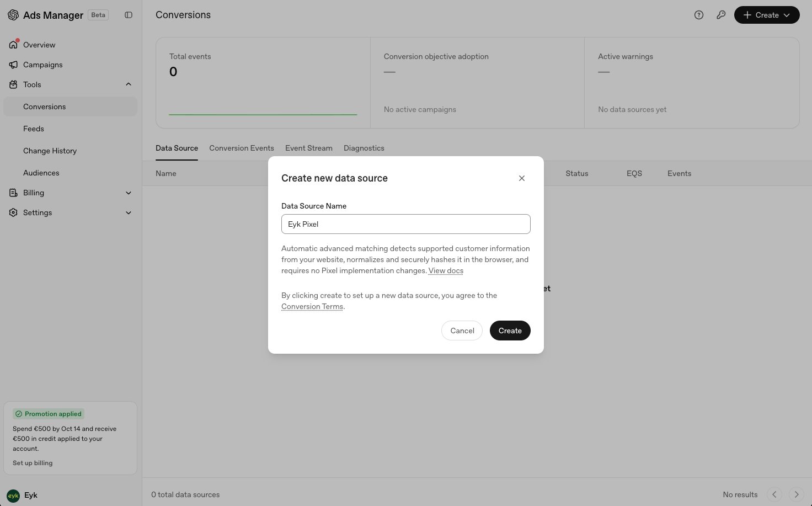Viewport: 812px width, 506px height.
Task: Click the Billing receipt icon
Action: click(x=13, y=193)
